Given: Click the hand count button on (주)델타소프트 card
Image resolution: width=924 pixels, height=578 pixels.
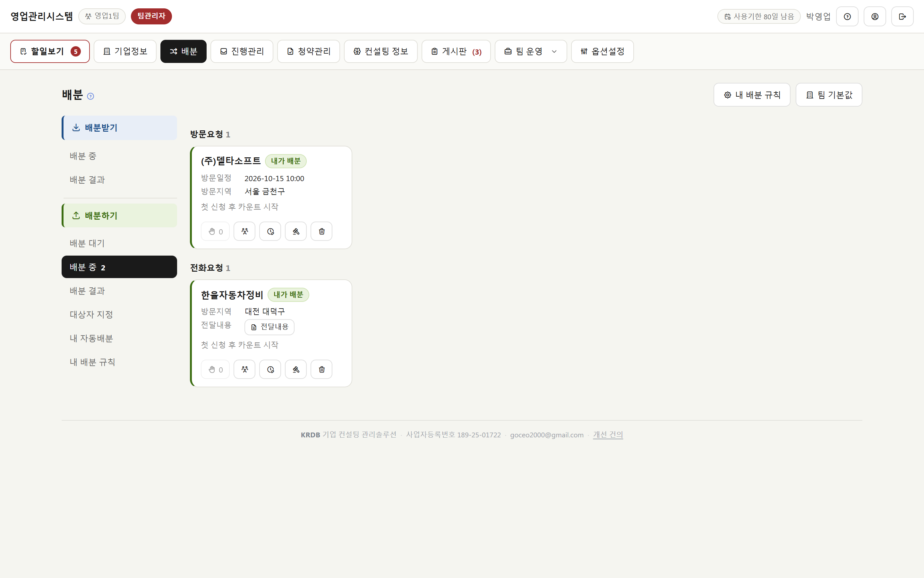Looking at the screenshot, I should [215, 231].
